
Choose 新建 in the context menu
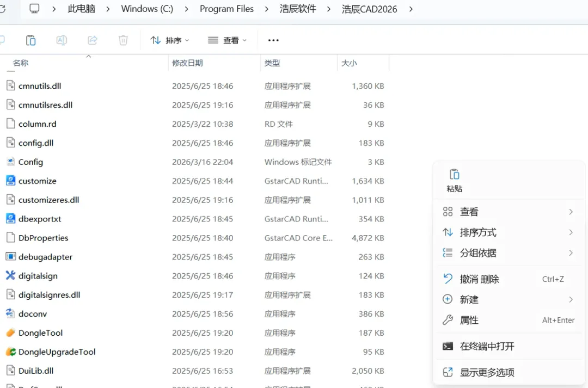[x=509, y=299]
